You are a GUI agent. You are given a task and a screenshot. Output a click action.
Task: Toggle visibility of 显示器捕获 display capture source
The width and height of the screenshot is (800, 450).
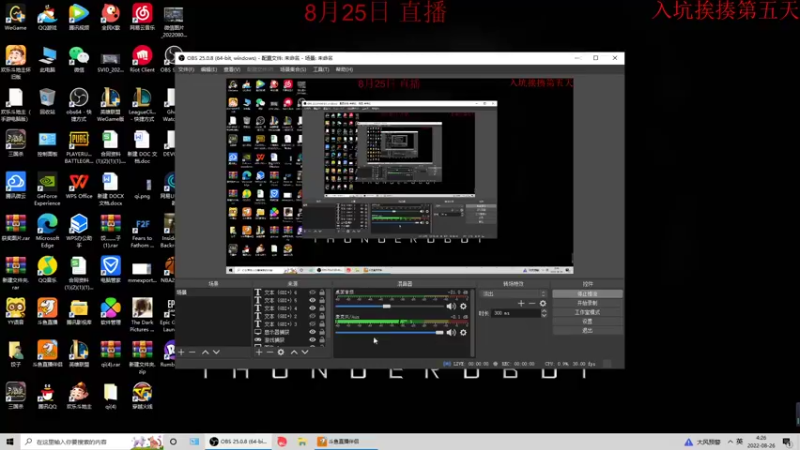coord(312,332)
